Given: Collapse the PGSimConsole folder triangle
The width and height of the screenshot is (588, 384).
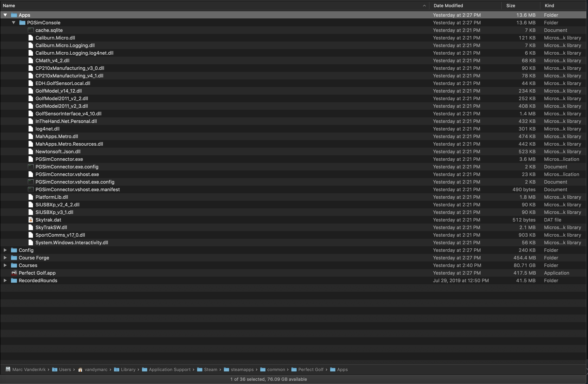Looking at the screenshot, I should [14, 23].
